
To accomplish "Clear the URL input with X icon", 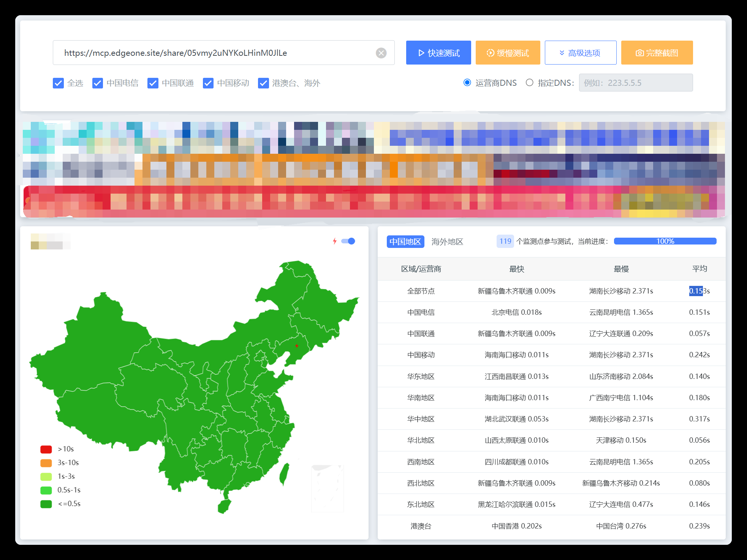I will [x=381, y=53].
